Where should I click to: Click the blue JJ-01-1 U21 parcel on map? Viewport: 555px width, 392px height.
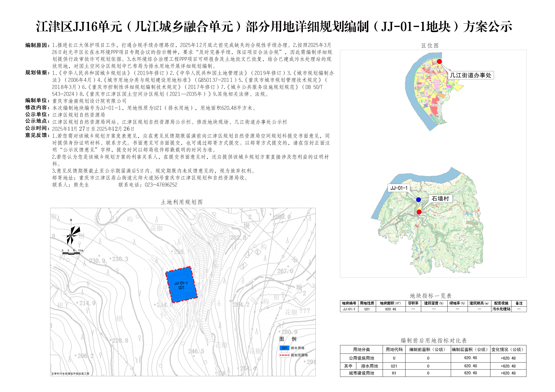click(x=181, y=285)
